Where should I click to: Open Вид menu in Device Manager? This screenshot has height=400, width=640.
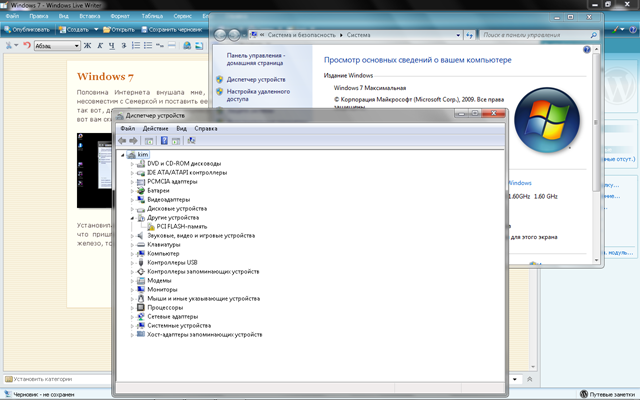(182, 129)
